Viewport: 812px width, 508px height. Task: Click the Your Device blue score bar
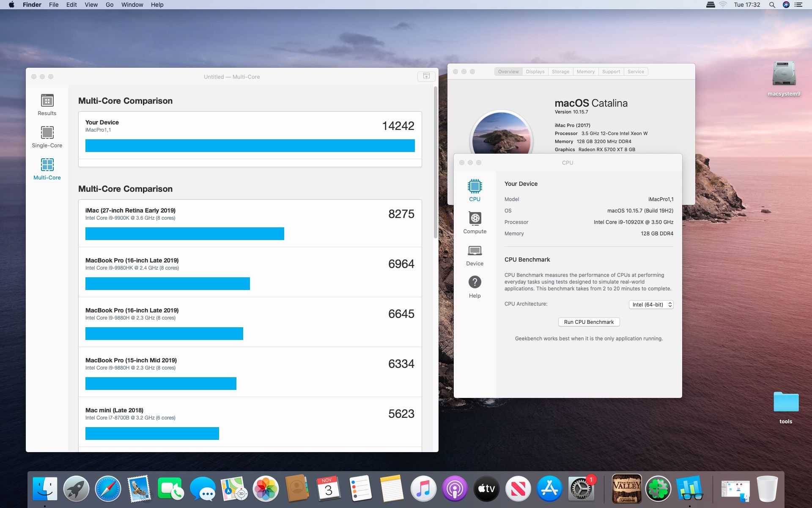click(250, 146)
